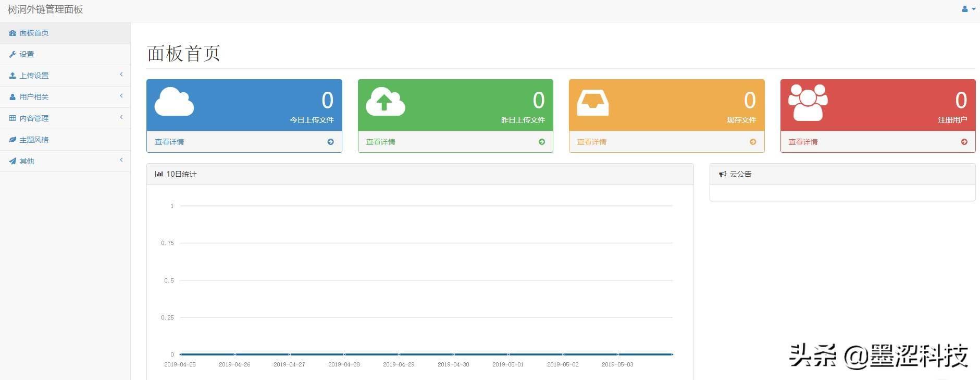
Task: Click the inbox icon on 现存文件 card
Action: (593, 103)
